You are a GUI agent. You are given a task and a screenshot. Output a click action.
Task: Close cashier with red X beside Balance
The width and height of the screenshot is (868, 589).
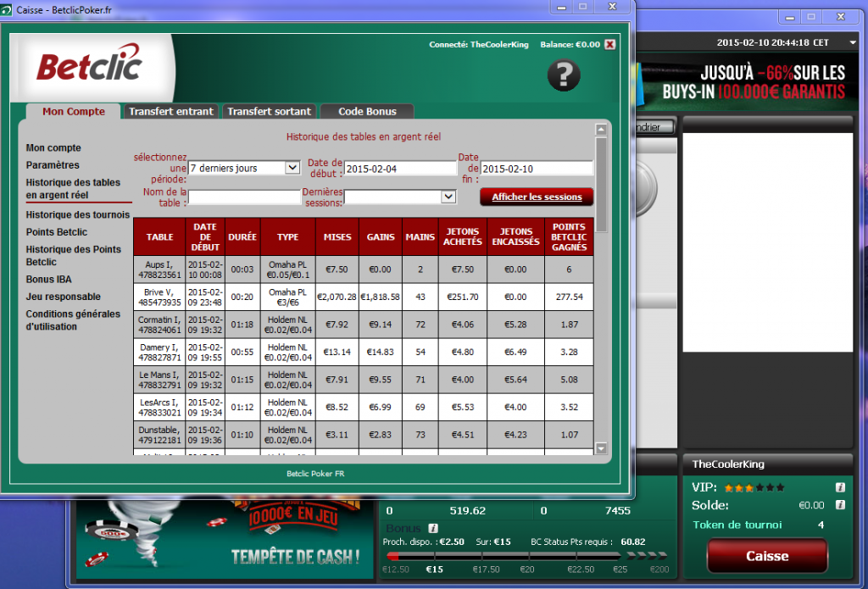(609, 45)
